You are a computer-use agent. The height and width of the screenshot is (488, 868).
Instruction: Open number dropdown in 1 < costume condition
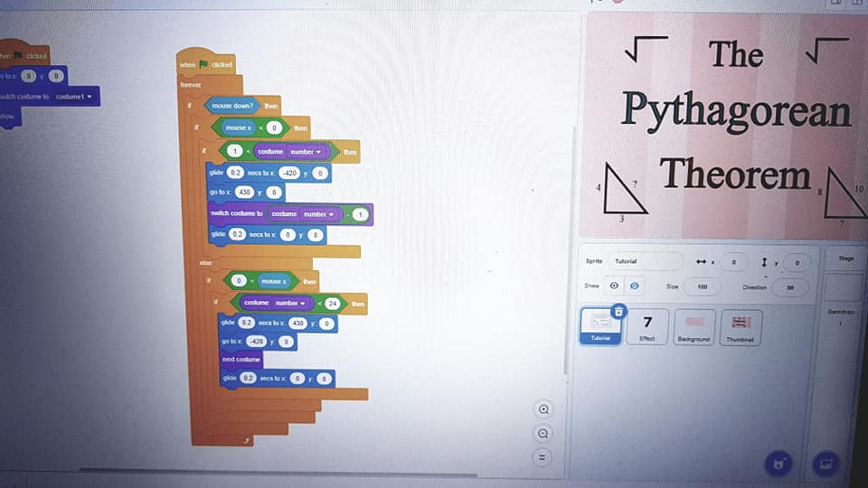pyautogui.click(x=307, y=152)
